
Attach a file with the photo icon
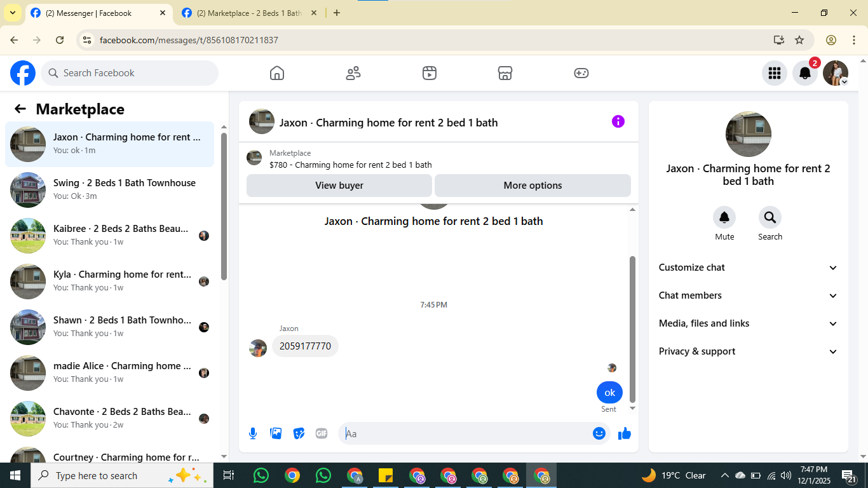(276, 433)
